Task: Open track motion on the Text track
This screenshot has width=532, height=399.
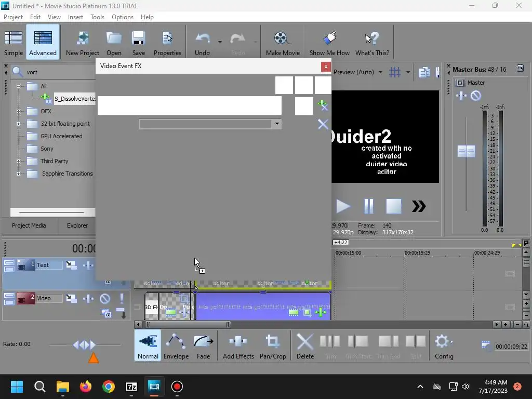Action: (71, 265)
